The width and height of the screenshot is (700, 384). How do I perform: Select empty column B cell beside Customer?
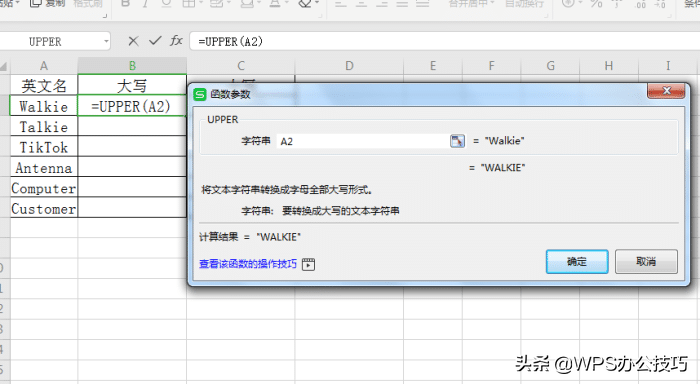(132, 208)
